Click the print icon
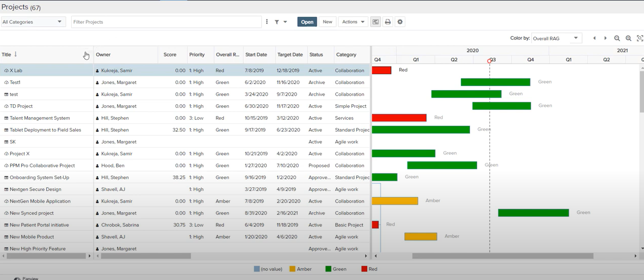 [388, 22]
